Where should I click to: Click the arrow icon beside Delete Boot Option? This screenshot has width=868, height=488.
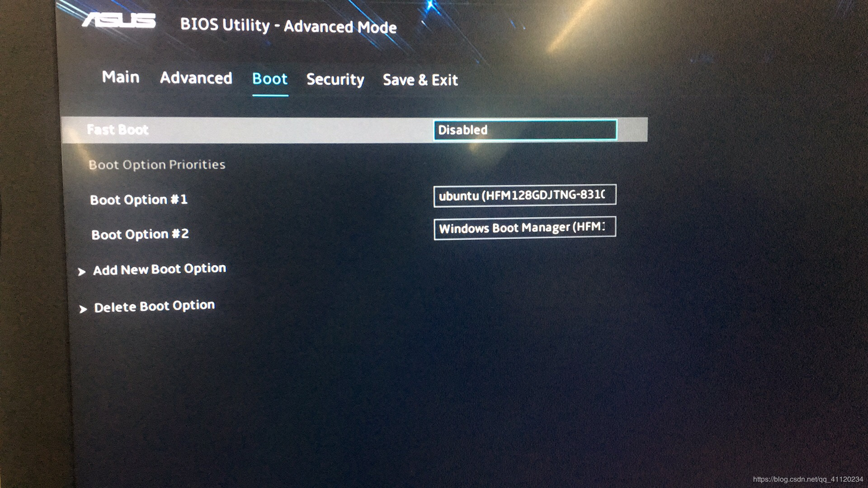(x=83, y=309)
